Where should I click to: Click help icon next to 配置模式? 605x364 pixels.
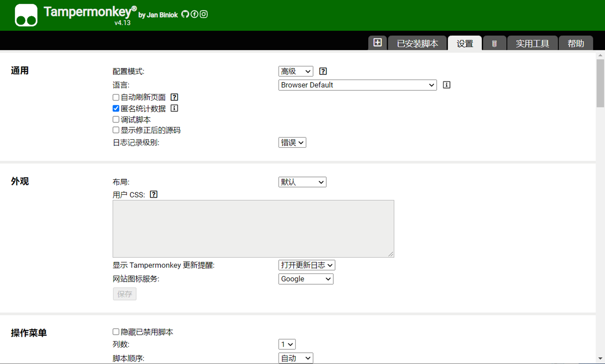pyautogui.click(x=323, y=71)
